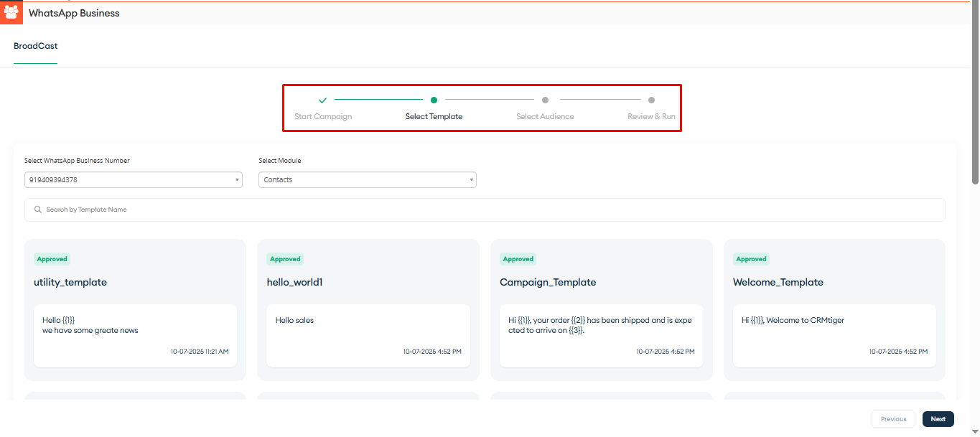980x437 pixels.
Task: Pick the Campaign_Template card
Action: (602, 309)
